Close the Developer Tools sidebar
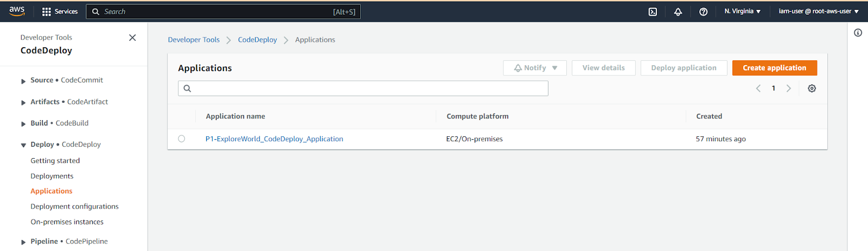The height and width of the screenshot is (251, 868). tap(132, 37)
